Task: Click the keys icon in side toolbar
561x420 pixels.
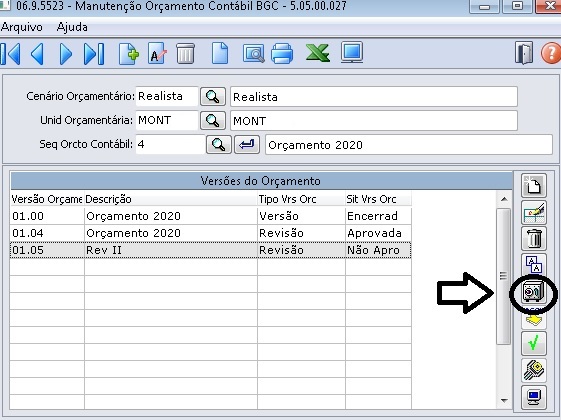Action: [533, 370]
